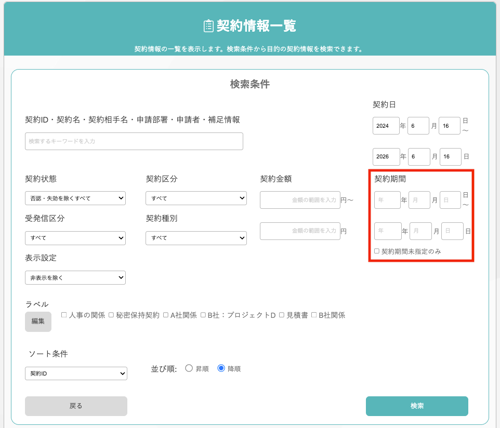Check the 見積書 label checkbox
The height and width of the screenshot is (428, 500).
click(281, 315)
